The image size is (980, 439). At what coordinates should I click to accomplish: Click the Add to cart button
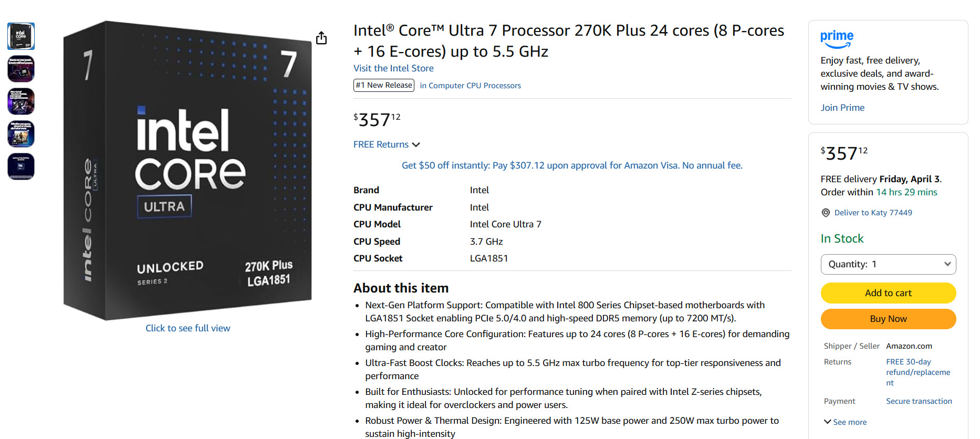[888, 293]
